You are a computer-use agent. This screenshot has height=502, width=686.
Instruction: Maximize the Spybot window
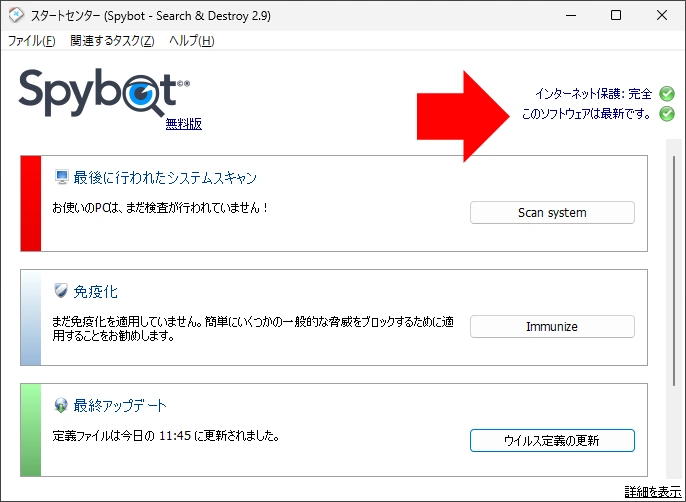tap(616, 15)
